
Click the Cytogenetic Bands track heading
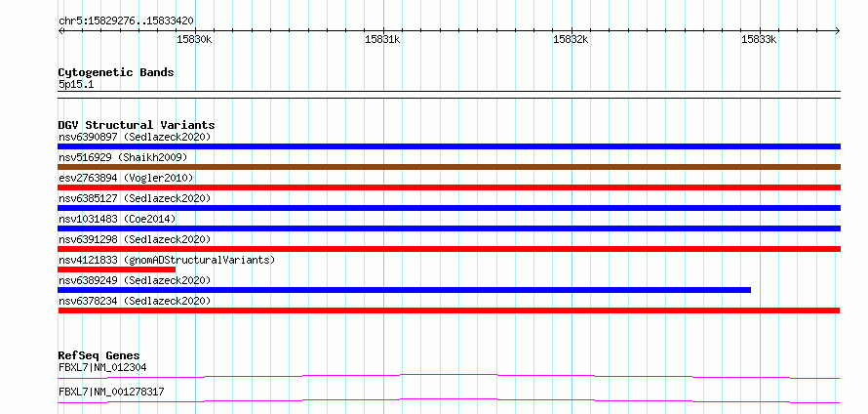(116, 72)
